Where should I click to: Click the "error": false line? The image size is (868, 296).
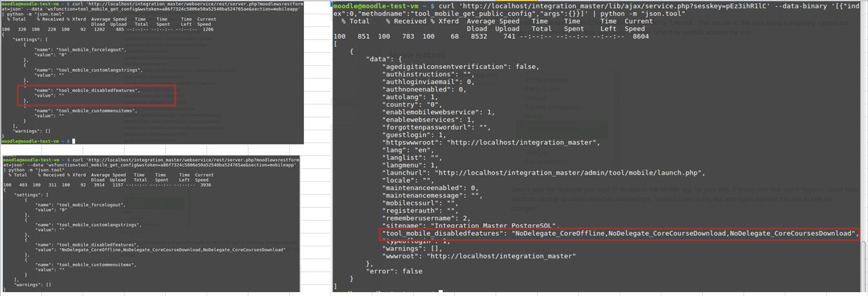[394, 271]
